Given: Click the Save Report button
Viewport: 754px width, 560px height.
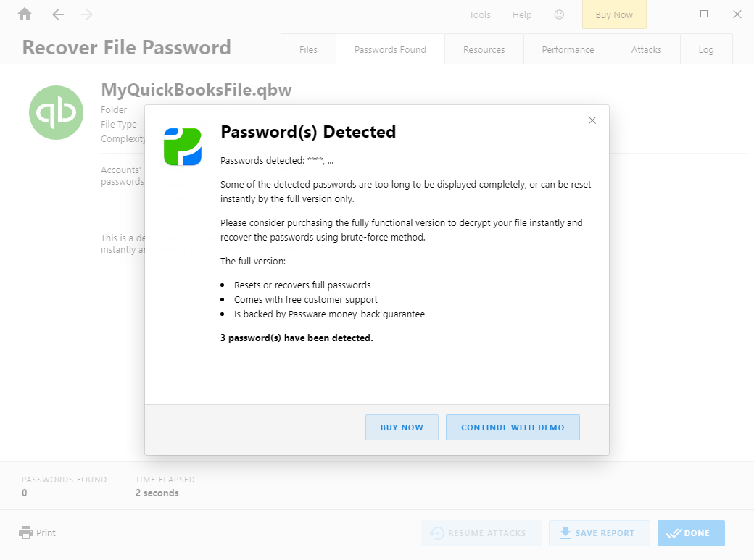Looking at the screenshot, I should pyautogui.click(x=599, y=533).
